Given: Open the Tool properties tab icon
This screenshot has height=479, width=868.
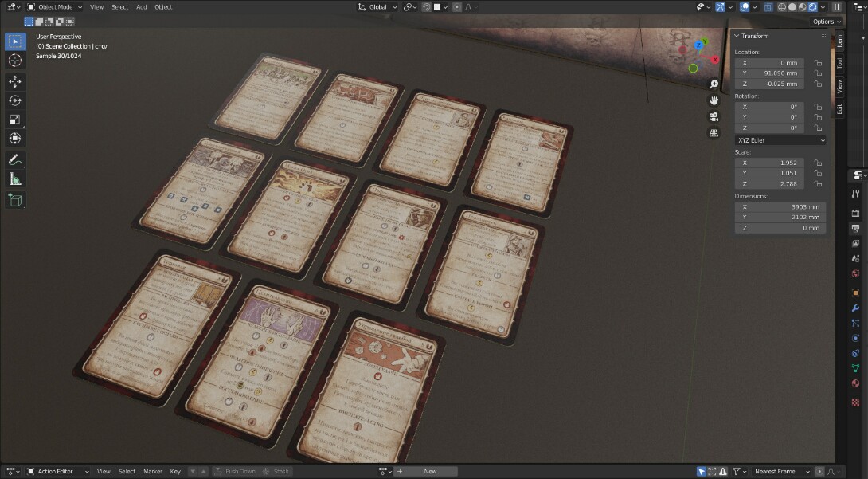Looking at the screenshot, I should click(855, 194).
